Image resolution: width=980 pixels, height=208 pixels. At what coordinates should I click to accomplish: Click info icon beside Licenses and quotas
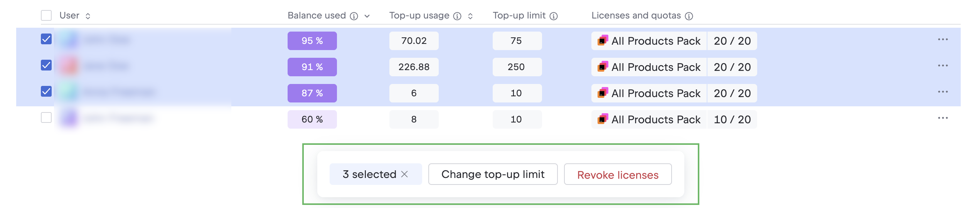(x=689, y=16)
